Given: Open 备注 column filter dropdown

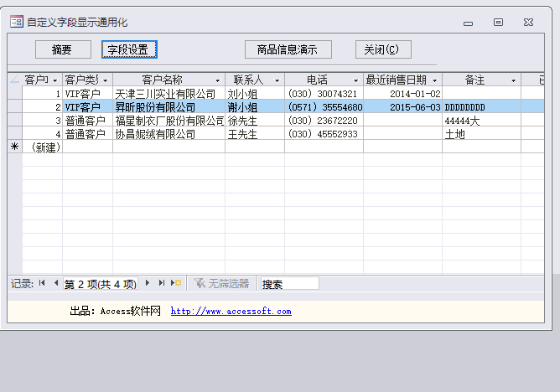Looking at the screenshot, I should [x=514, y=80].
